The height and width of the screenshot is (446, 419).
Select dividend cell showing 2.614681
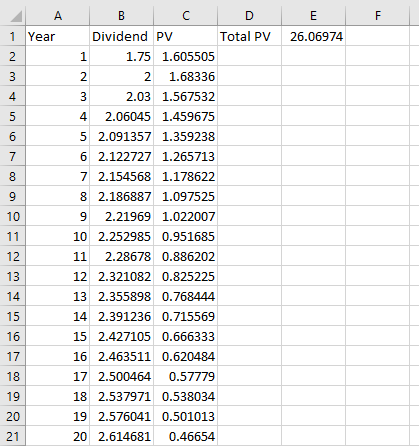[121, 436]
